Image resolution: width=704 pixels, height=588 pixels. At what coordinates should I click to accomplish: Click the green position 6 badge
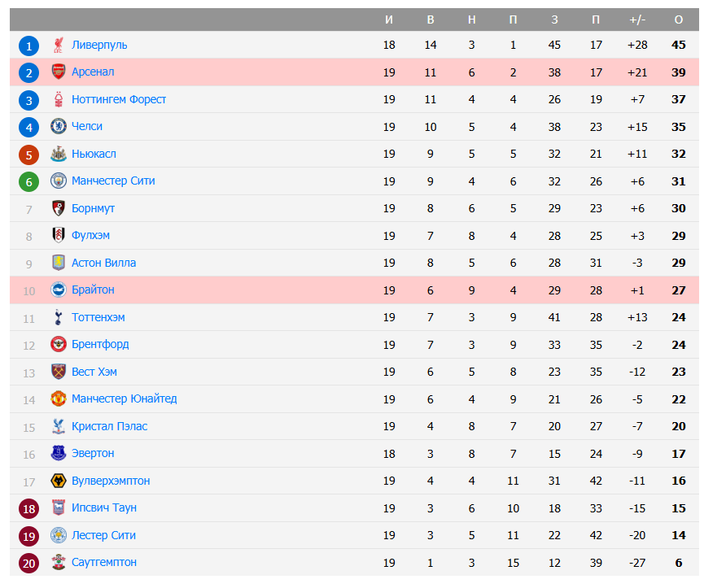29,181
